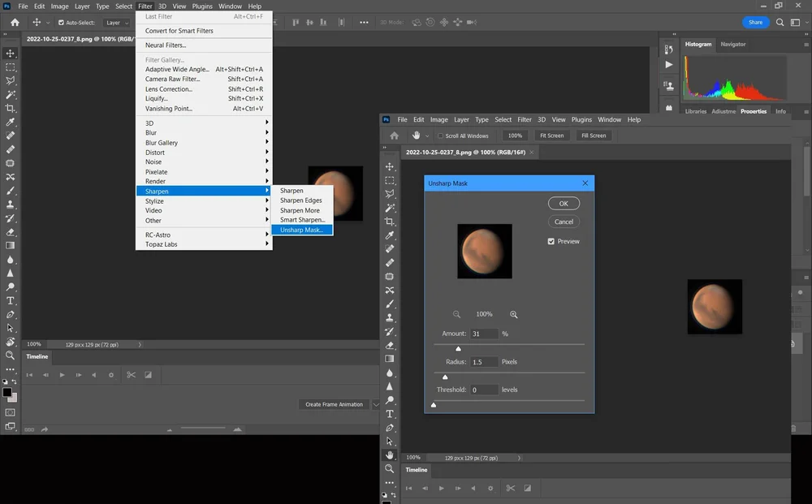Click the Home icon in right window options bar
This screenshot has width=812, height=504.
tap(394, 136)
